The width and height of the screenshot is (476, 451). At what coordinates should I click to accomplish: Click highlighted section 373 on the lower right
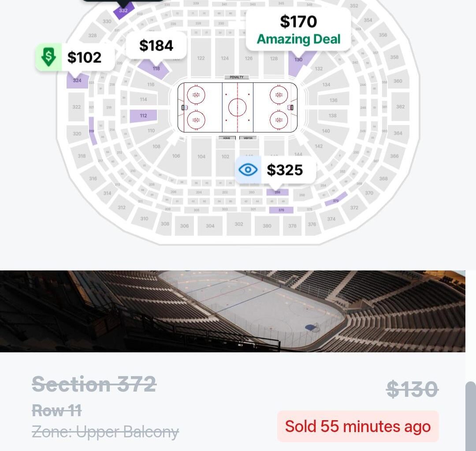click(335, 201)
